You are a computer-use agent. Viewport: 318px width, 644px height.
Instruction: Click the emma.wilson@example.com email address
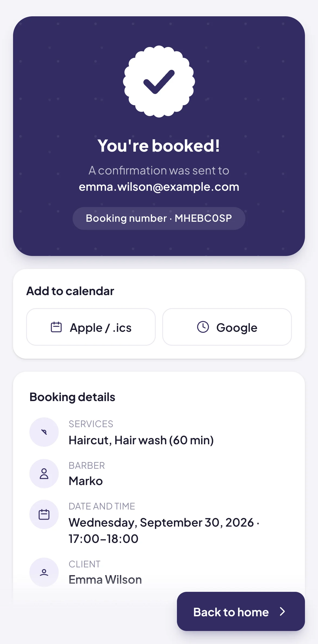pyautogui.click(x=159, y=187)
